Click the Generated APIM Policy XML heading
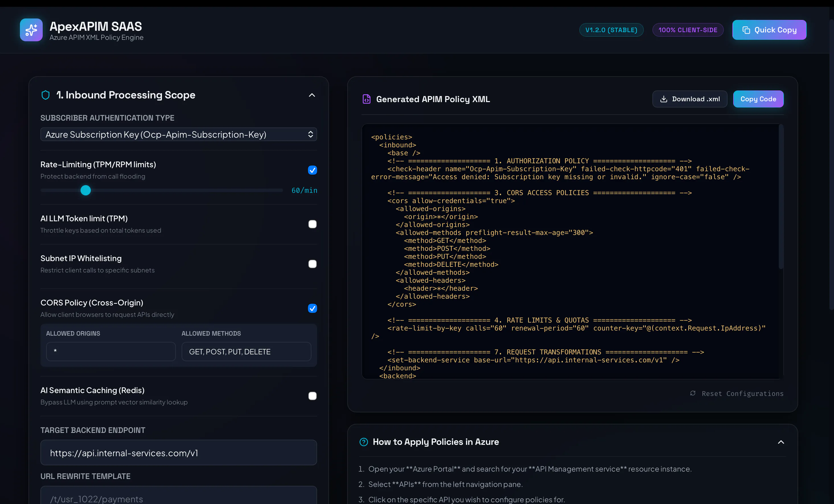The height and width of the screenshot is (504, 834). click(433, 99)
